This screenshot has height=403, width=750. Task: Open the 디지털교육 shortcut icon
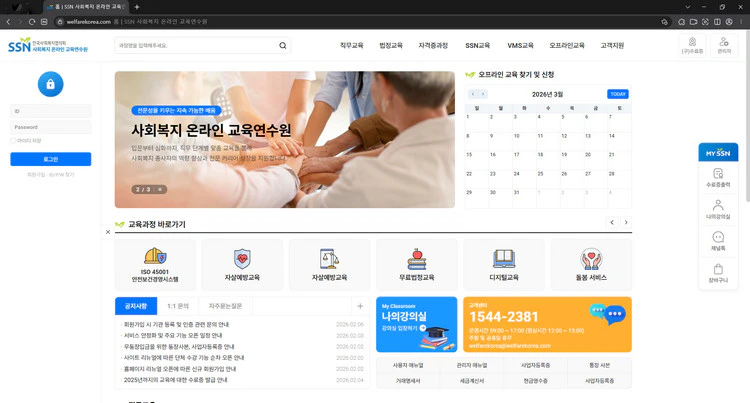pos(503,264)
